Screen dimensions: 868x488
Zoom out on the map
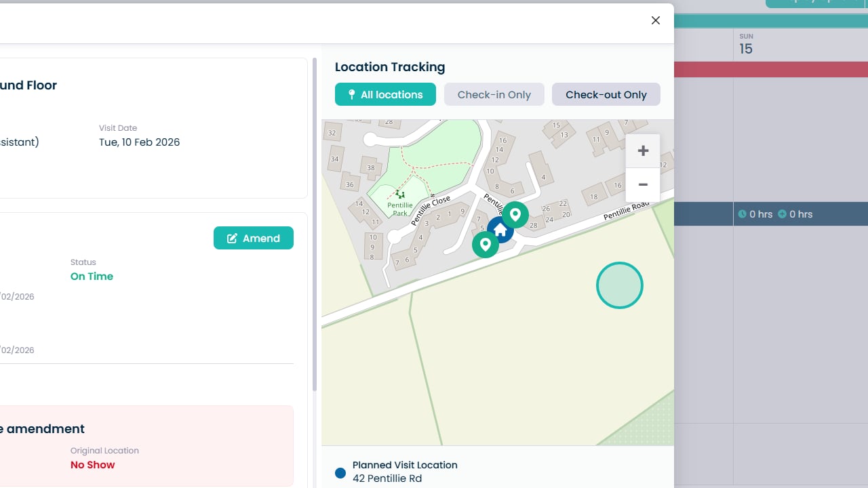click(643, 184)
